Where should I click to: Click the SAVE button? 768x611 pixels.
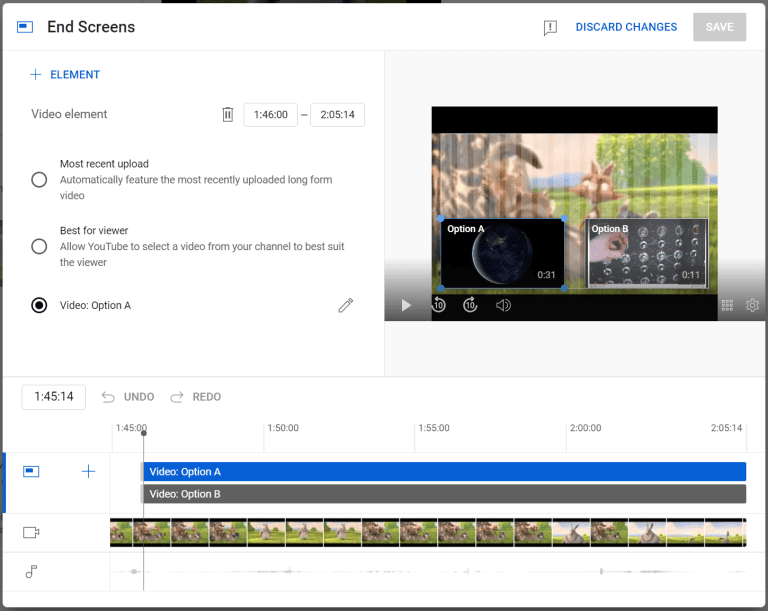coord(719,27)
